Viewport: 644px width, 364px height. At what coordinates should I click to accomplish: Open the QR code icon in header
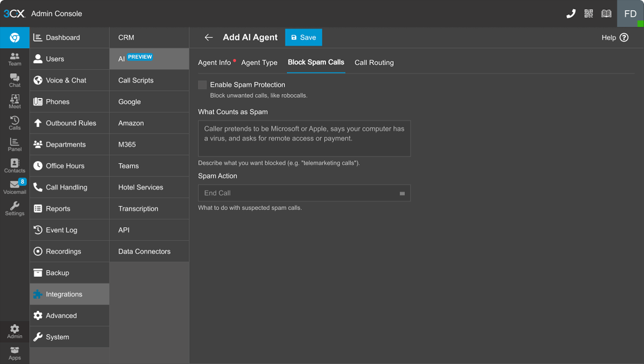[588, 14]
